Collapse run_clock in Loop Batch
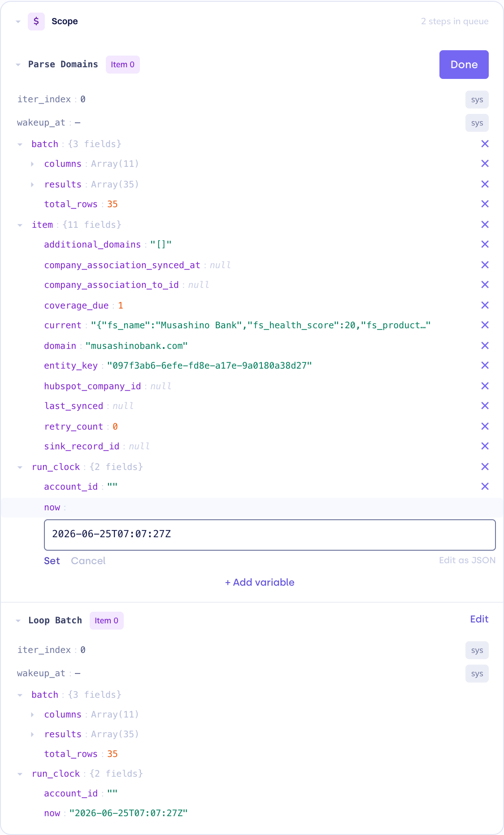504x835 pixels. click(20, 774)
